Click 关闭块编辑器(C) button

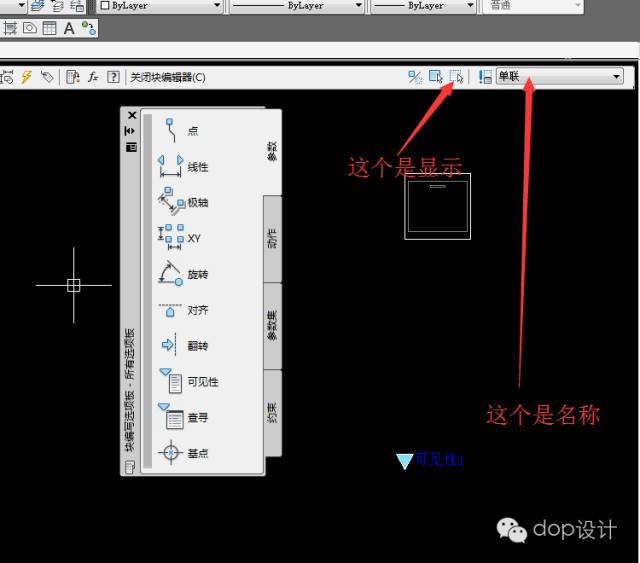(167, 76)
